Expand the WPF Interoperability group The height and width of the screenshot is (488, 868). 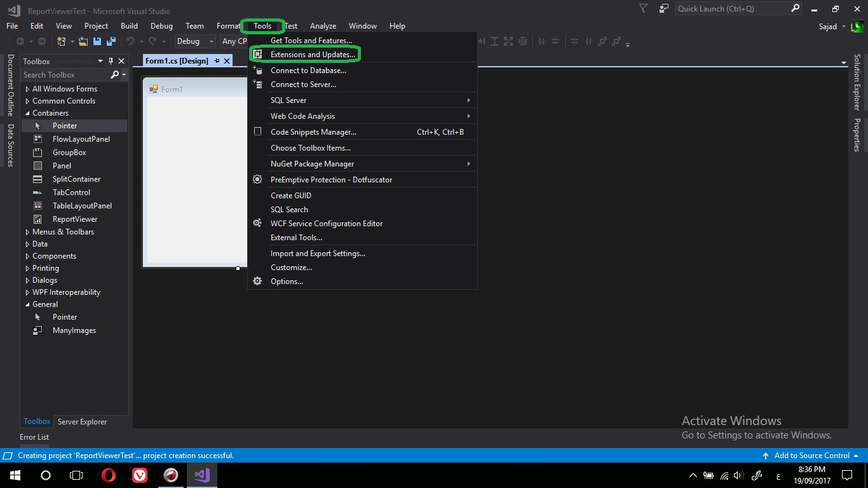pyautogui.click(x=27, y=292)
